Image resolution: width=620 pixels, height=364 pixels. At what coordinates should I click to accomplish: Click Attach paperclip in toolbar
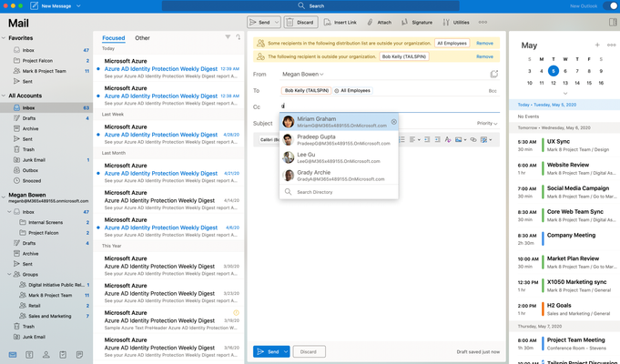[380, 23]
